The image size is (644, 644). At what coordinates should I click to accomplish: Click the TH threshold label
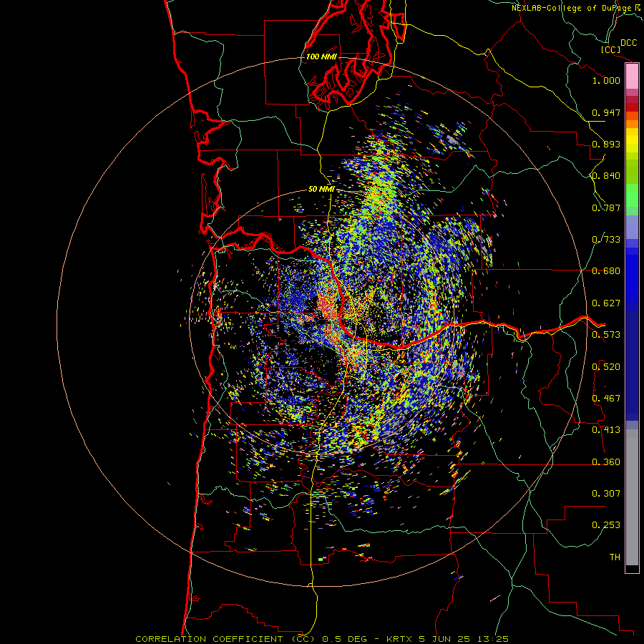tap(615, 557)
